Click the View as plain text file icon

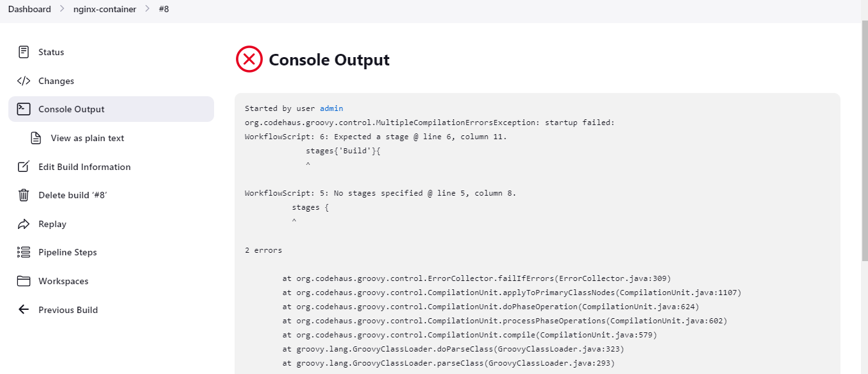[37, 138]
